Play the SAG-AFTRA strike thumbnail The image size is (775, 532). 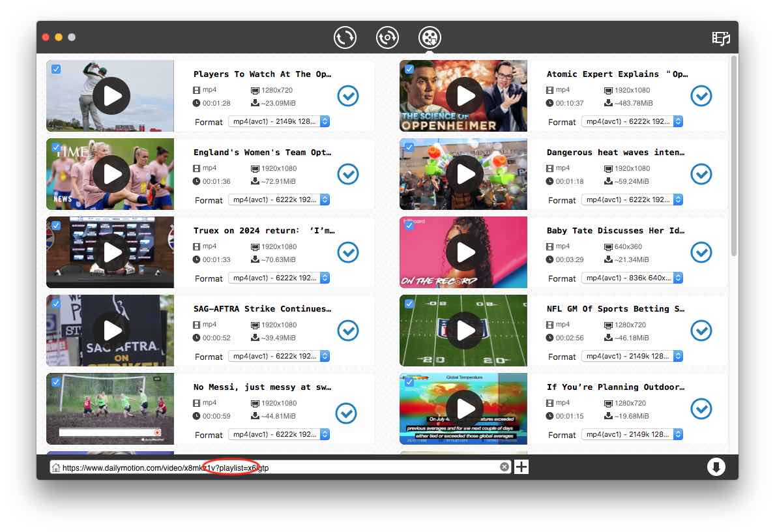tap(110, 331)
